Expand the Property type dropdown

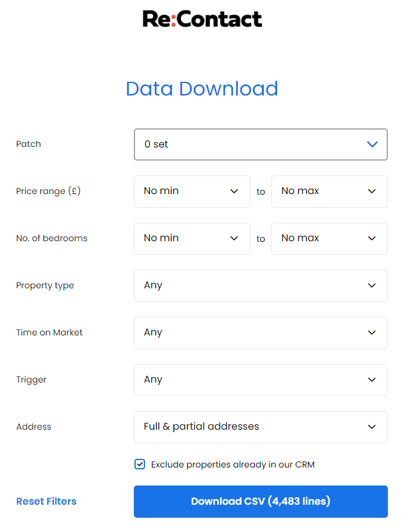pos(261,286)
